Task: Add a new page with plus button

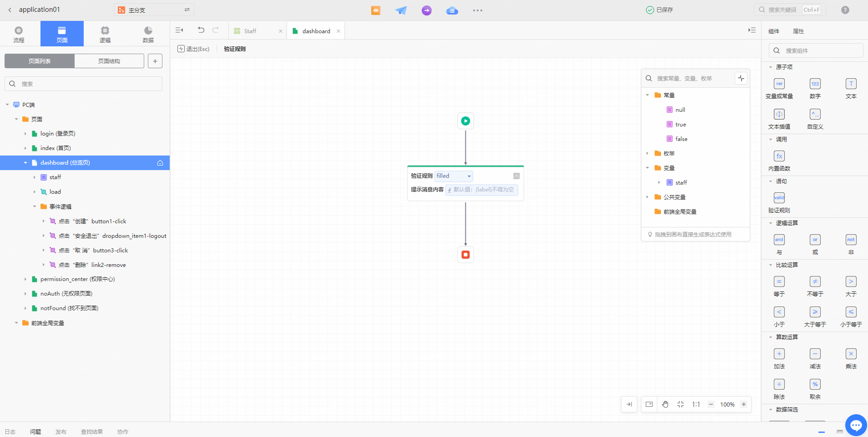Action: 155,61
